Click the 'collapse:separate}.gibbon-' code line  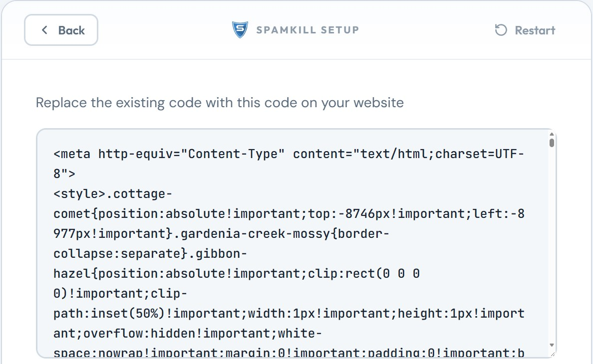[x=150, y=254]
